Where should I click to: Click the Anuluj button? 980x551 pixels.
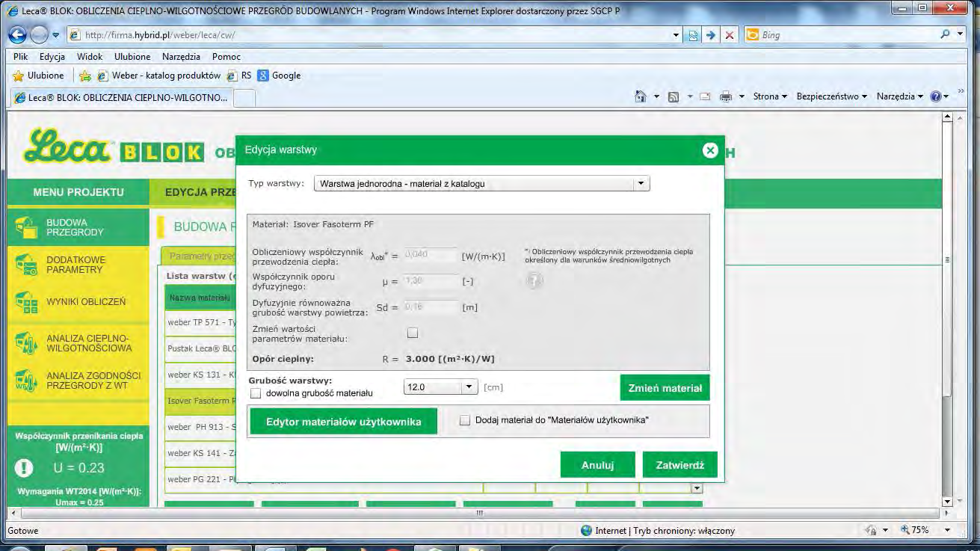(x=598, y=465)
